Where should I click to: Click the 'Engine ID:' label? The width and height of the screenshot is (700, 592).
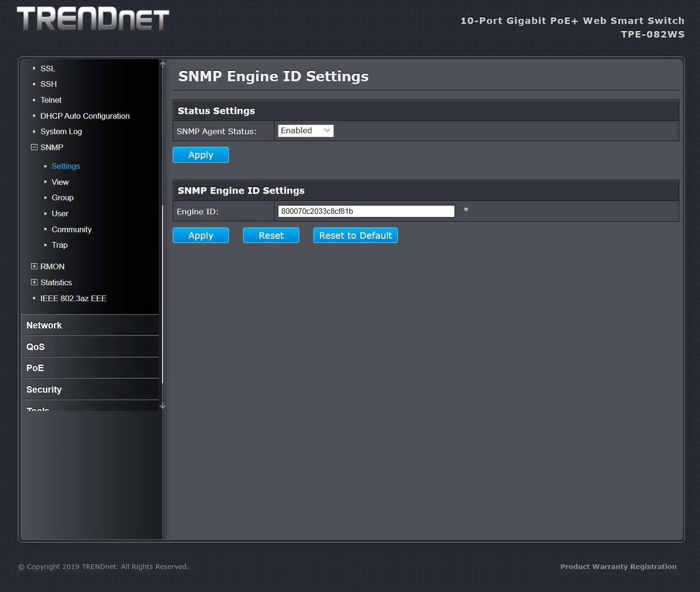pos(198,212)
